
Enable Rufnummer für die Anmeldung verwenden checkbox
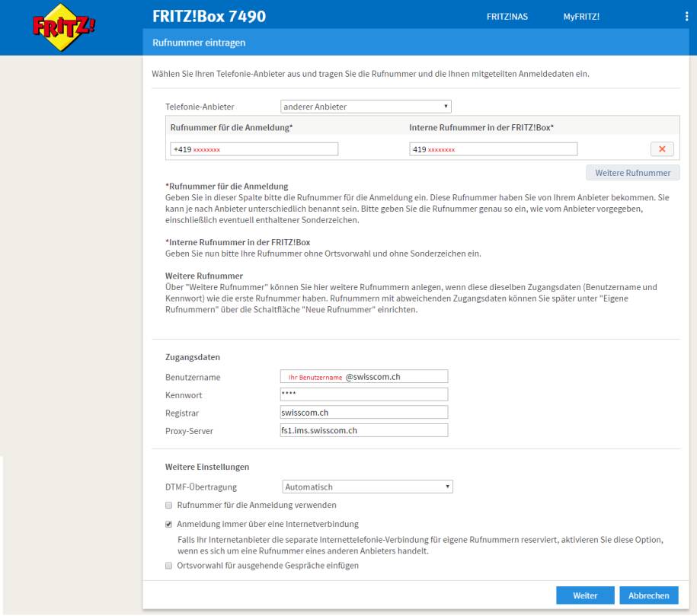point(168,505)
